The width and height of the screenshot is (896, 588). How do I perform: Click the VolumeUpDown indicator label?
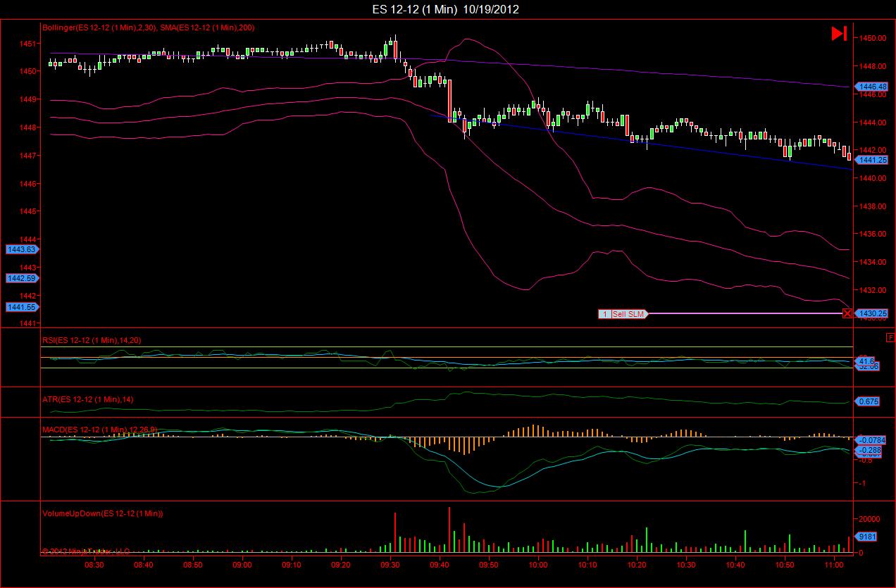click(103, 513)
